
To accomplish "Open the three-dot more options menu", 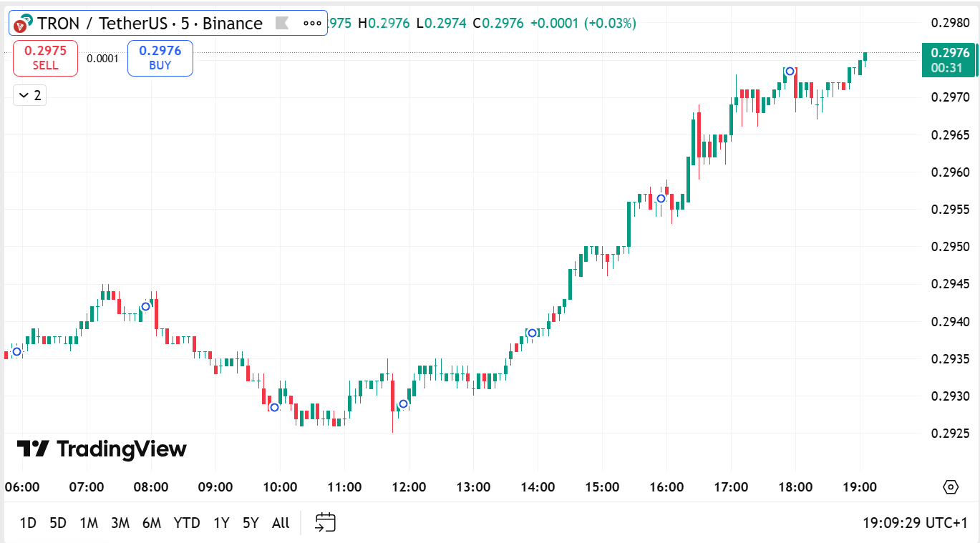I will 312,24.
